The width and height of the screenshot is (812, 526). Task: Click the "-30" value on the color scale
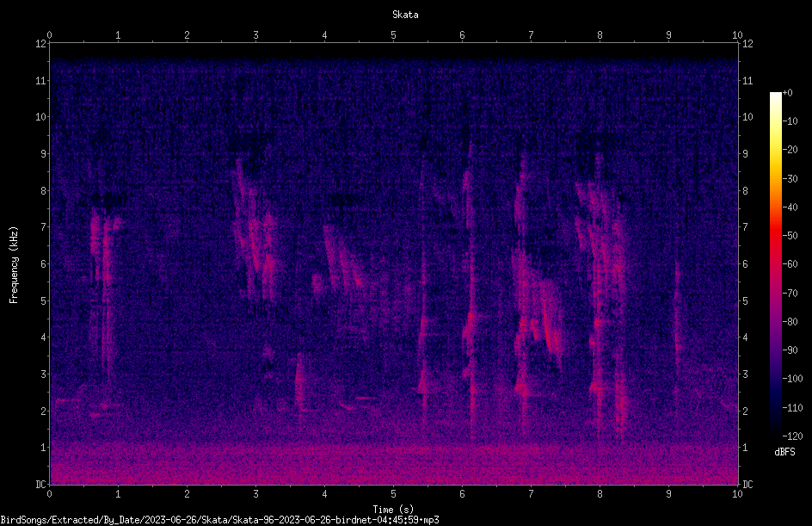(790, 178)
